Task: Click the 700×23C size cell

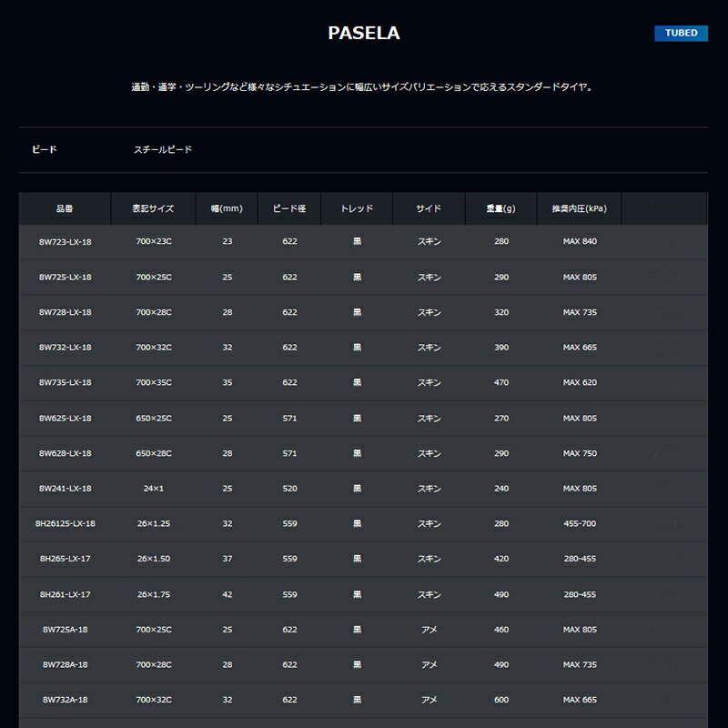Action: [154, 241]
